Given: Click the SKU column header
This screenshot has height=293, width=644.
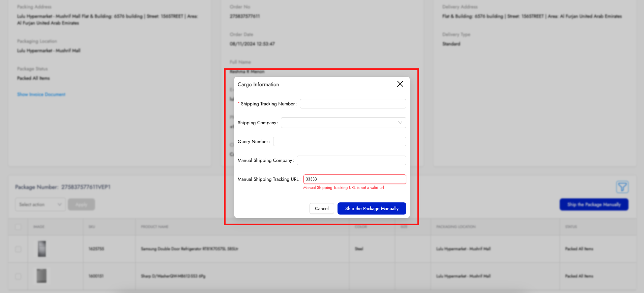Looking at the screenshot, I should coord(92,227).
